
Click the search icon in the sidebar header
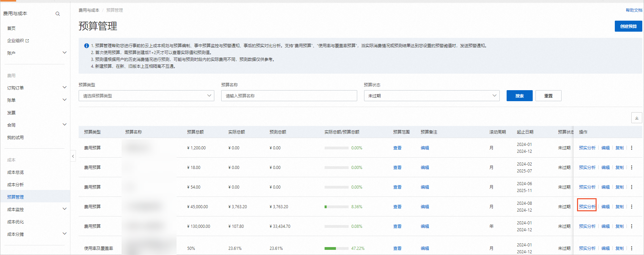(58, 14)
